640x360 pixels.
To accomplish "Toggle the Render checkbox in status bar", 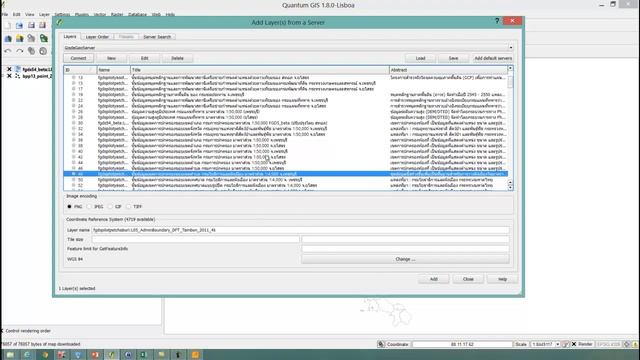I will pyautogui.click(x=574, y=344).
